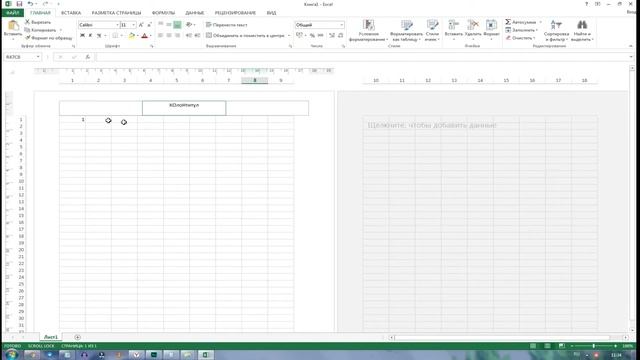
Task: Open the fill color palette arrow
Action: coord(138,36)
